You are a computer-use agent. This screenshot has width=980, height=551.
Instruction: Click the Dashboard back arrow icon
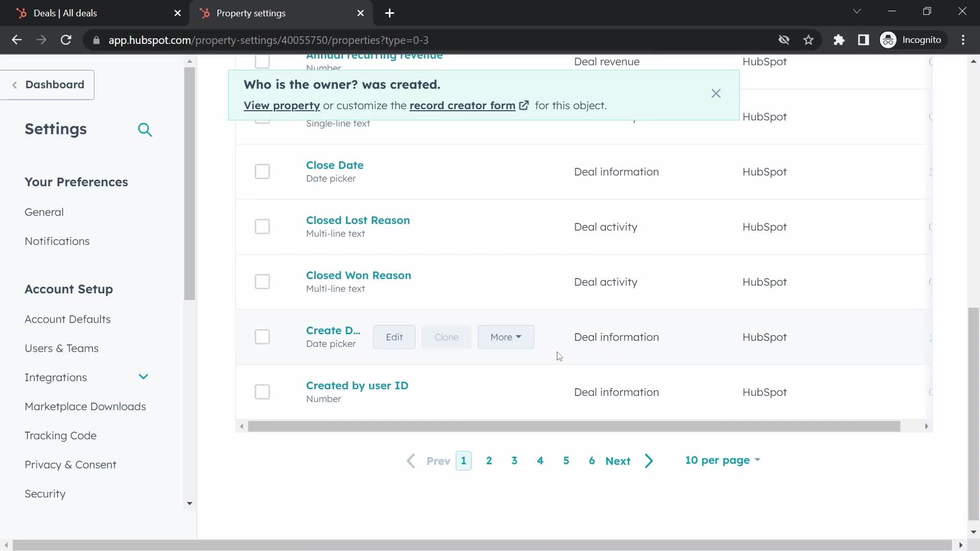(x=14, y=84)
